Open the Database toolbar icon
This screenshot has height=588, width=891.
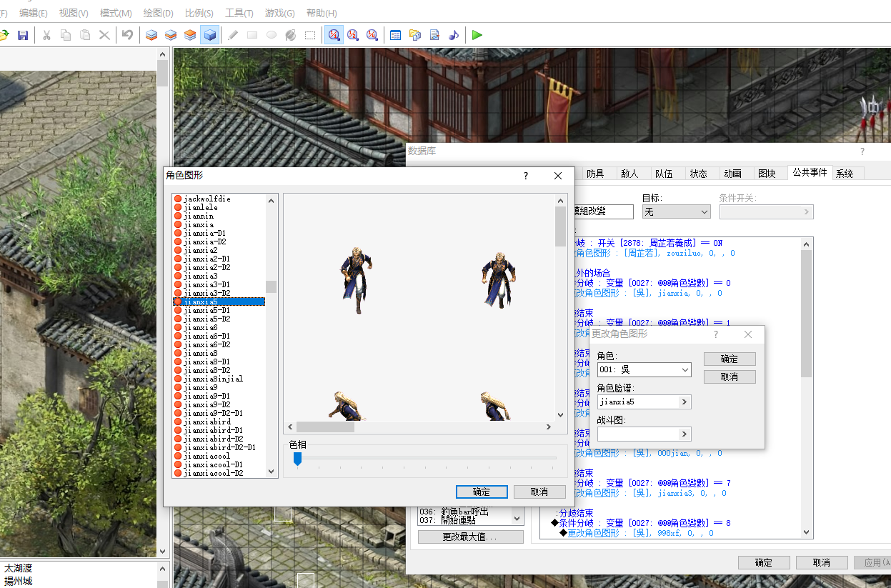[x=396, y=35]
